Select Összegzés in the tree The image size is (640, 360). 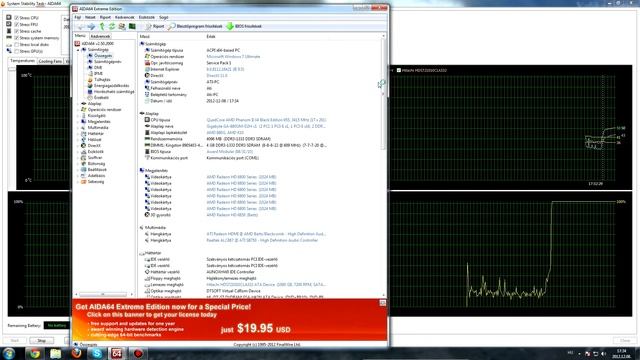[103, 56]
